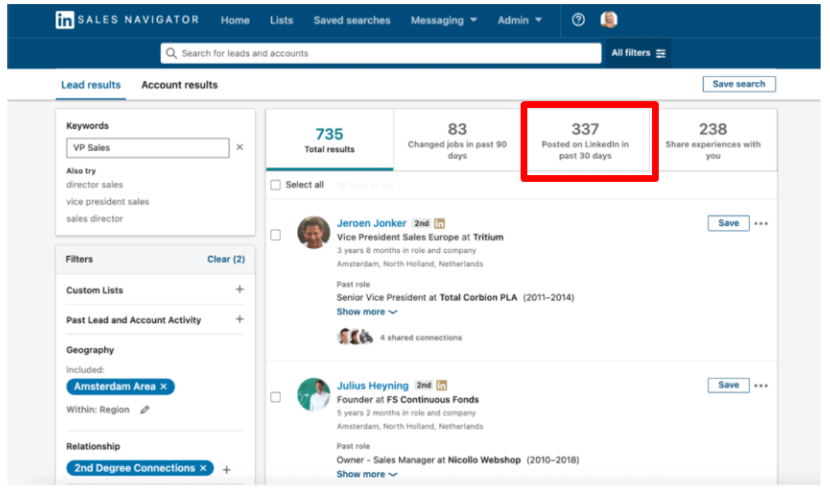This screenshot has width=830, height=488.
Task: Expand Show more for Julius Heyning
Action: click(366, 474)
